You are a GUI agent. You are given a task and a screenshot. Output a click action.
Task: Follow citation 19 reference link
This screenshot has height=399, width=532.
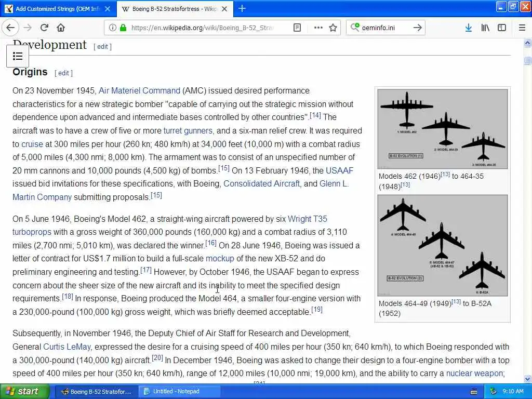(317, 310)
